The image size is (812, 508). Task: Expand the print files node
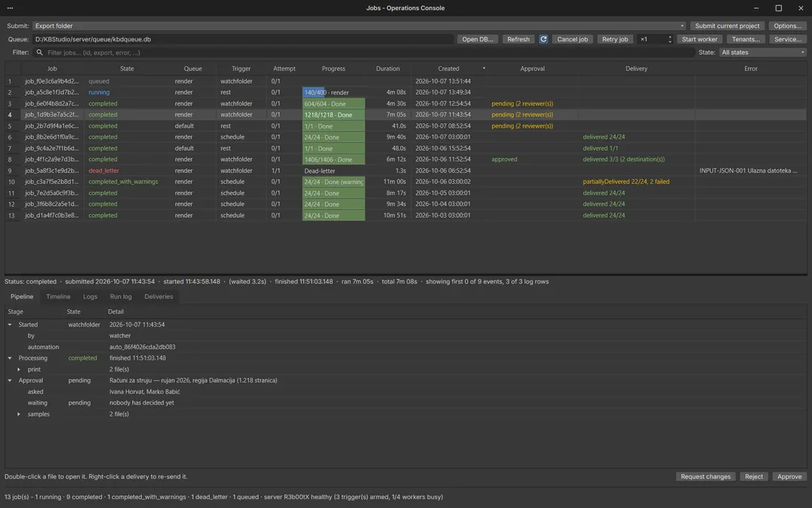click(x=19, y=369)
